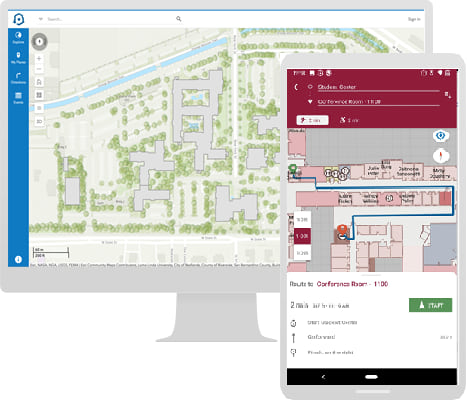The image size is (467, 401).
Task: Tap back arrow in phone route header
Action: tap(296, 87)
